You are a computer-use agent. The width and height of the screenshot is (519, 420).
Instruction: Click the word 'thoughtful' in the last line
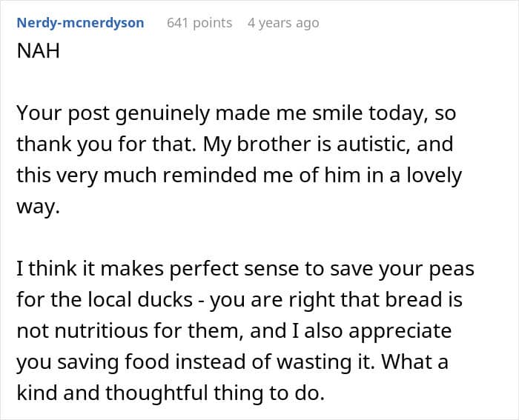click(x=157, y=393)
